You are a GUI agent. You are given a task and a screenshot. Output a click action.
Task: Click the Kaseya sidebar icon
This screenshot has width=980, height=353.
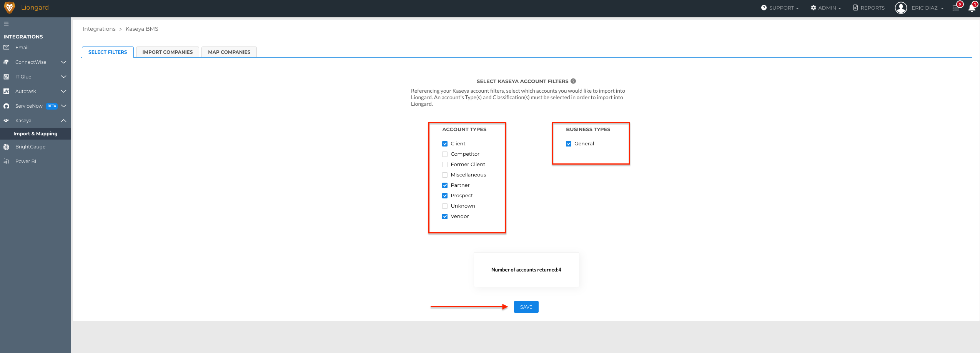pos(6,120)
